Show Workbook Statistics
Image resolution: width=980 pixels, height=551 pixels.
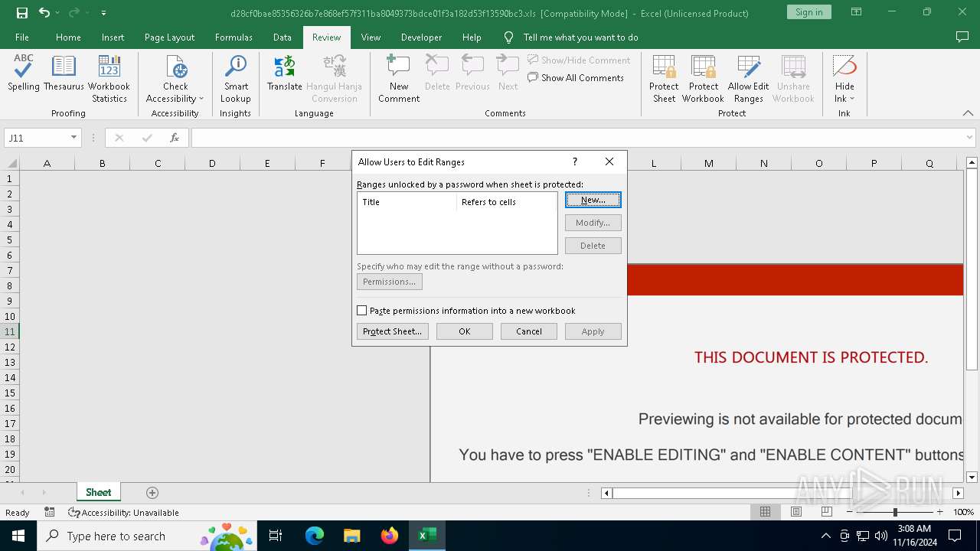(109, 79)
